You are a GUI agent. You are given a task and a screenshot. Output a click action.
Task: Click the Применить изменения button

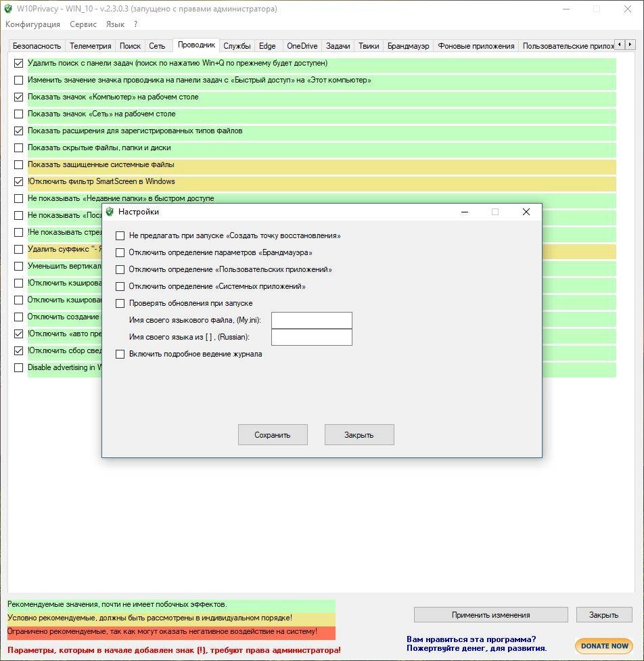pos(491,615)
